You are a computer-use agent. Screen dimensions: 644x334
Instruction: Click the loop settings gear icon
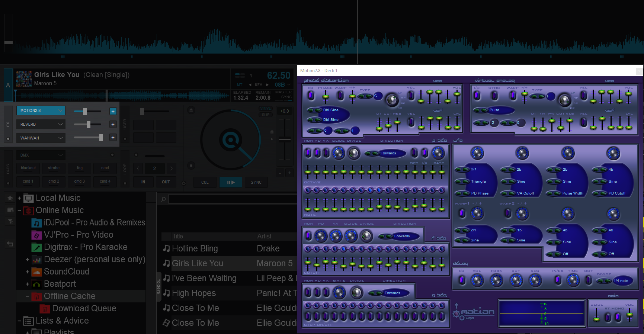[183, 183]
